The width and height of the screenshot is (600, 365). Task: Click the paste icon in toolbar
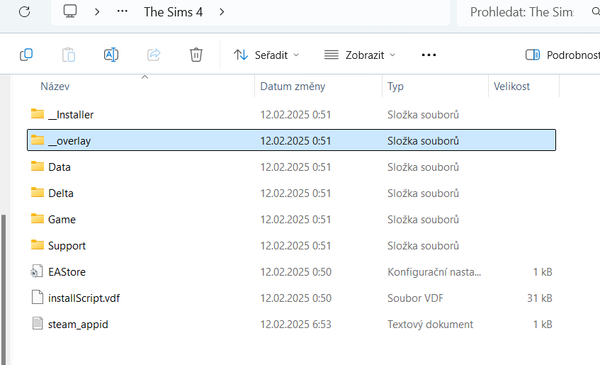tap(68, 55)
